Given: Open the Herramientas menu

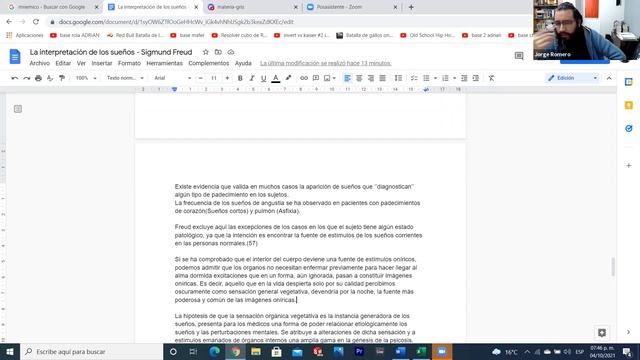Looking at the screenshot, I should pos(164,63).
